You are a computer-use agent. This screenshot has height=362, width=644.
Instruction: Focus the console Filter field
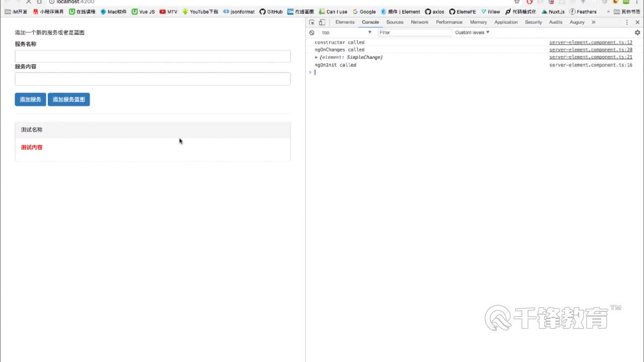pyautogui.click(x=415, y=32)
